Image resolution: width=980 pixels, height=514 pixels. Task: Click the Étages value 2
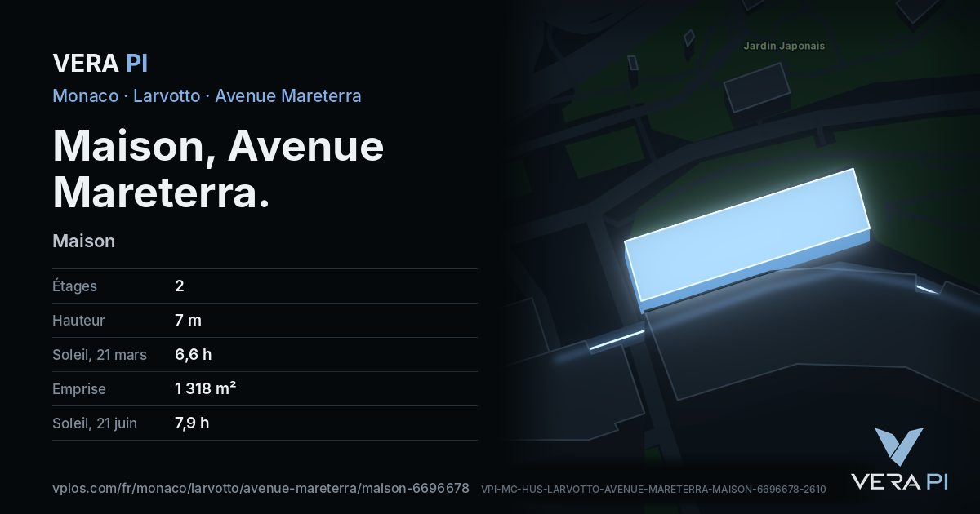point(179,286)
